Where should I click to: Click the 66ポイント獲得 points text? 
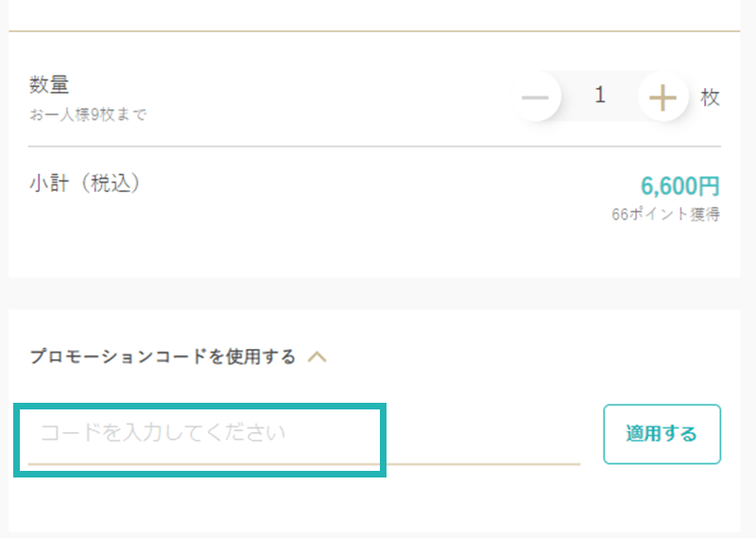pyautogui.click(x=665, y=215)
